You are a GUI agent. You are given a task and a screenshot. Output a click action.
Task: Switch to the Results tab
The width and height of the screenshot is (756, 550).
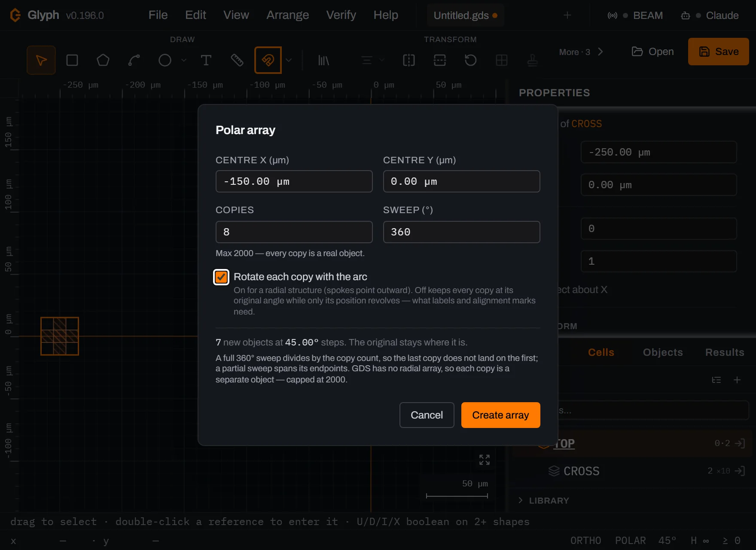coord(725,352)
